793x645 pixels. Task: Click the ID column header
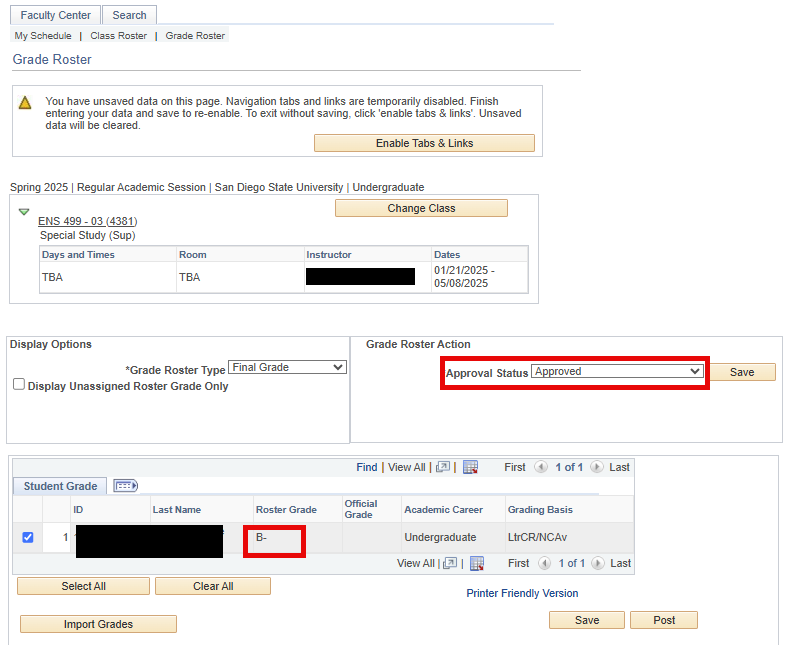point(78,509)
